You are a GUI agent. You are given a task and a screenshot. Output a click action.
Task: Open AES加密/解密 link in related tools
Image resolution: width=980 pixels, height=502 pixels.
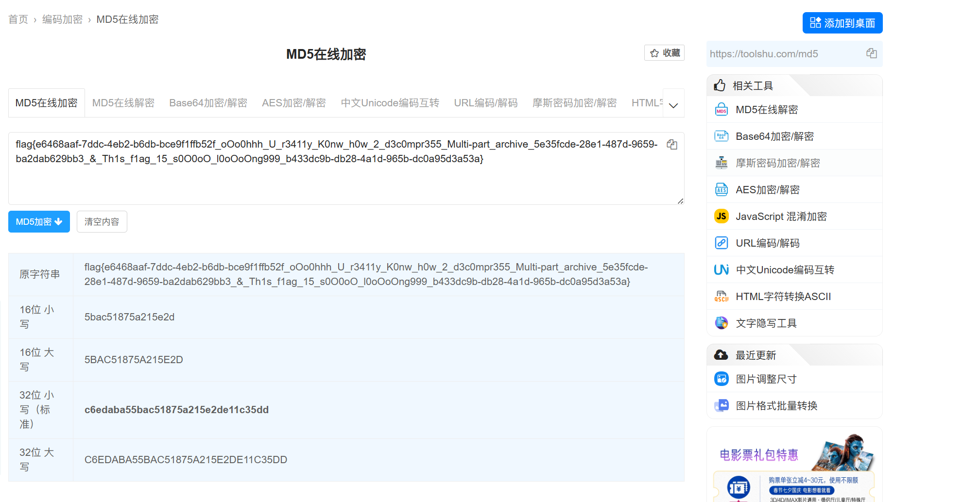click(x=768, y=190)
